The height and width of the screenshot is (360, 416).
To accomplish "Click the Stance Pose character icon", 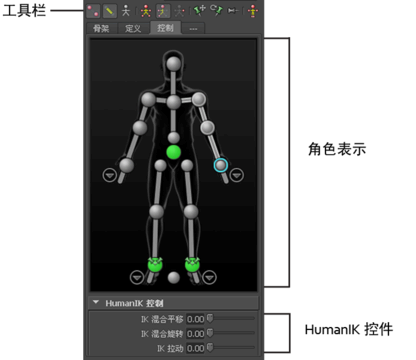I will pyautogui.click(x=253, y=11).
